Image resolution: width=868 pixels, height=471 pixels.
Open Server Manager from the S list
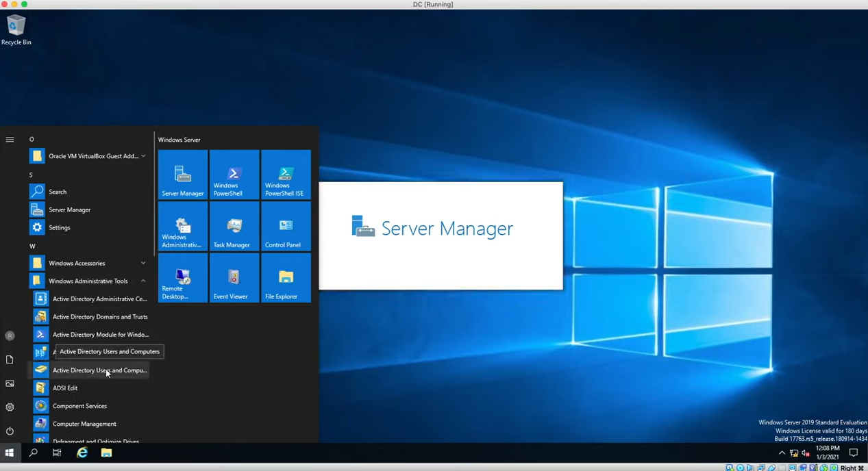90,209
